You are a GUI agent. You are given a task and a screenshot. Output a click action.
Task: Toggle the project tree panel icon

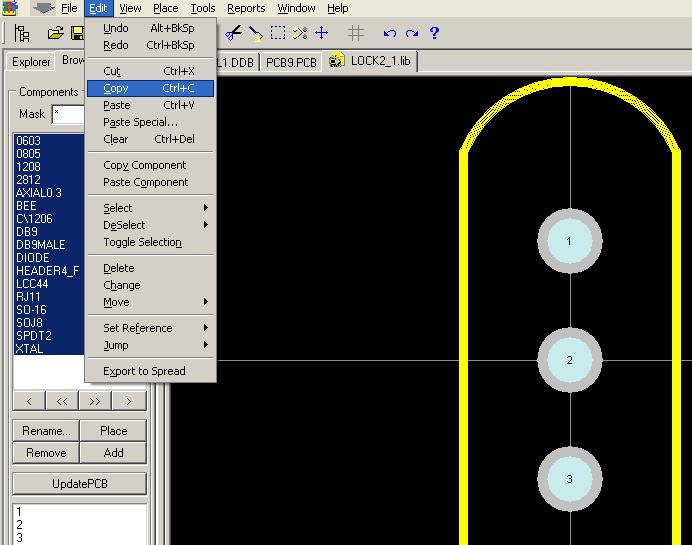coord(24,33)
